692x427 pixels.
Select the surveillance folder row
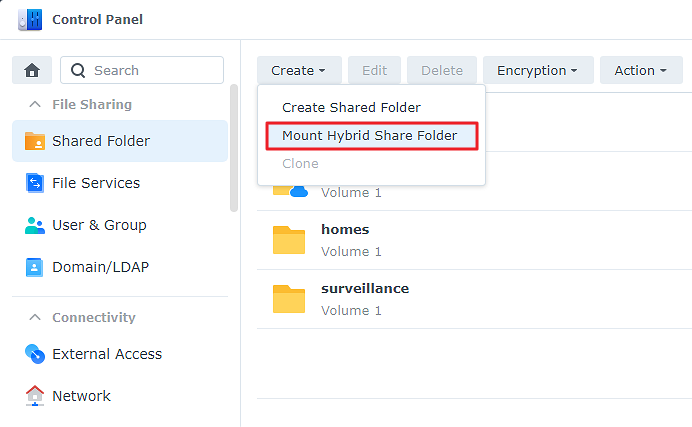pos(470,298)
